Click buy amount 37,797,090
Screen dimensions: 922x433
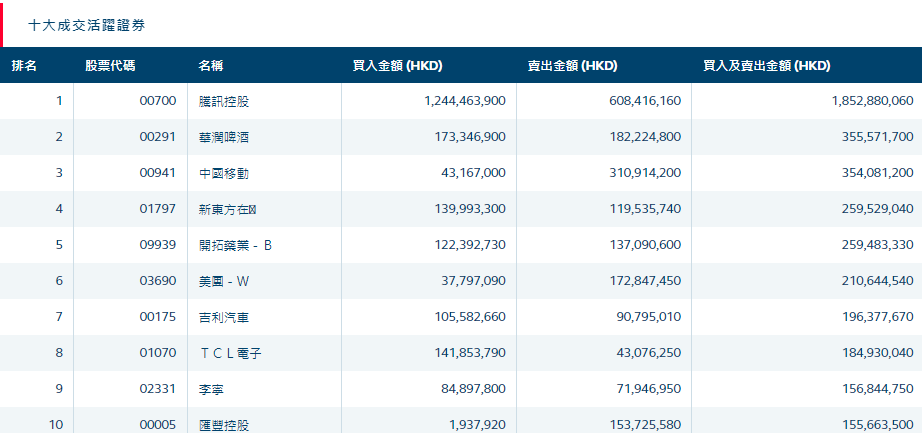coord(473,281)
